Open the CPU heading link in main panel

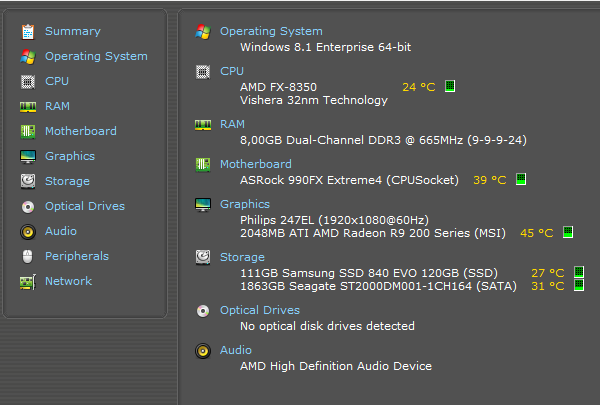click(232, 71)
